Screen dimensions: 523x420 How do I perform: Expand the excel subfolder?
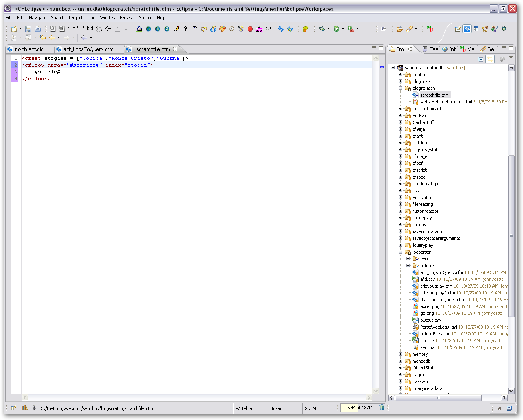point(408,259)
